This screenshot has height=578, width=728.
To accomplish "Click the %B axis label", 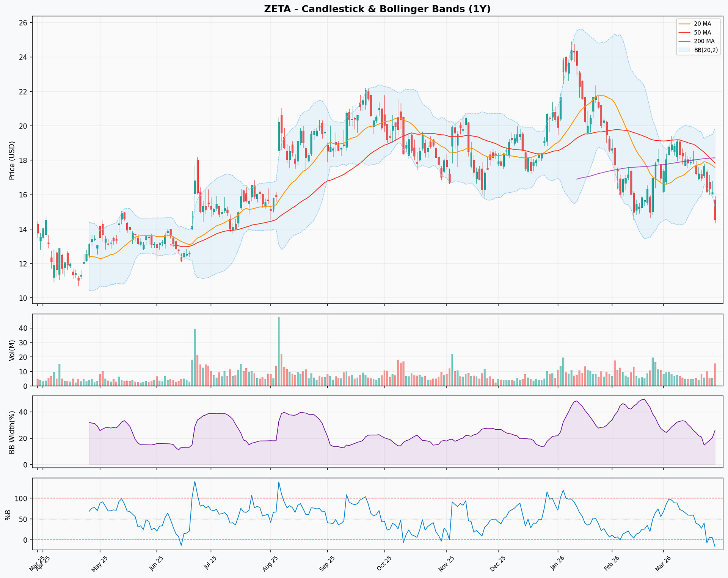I will [8, 515].
